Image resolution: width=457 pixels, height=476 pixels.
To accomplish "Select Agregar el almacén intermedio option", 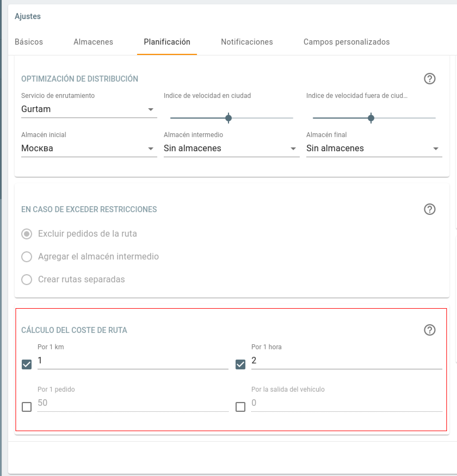I will pyautogui.click(x=27, y=257).
